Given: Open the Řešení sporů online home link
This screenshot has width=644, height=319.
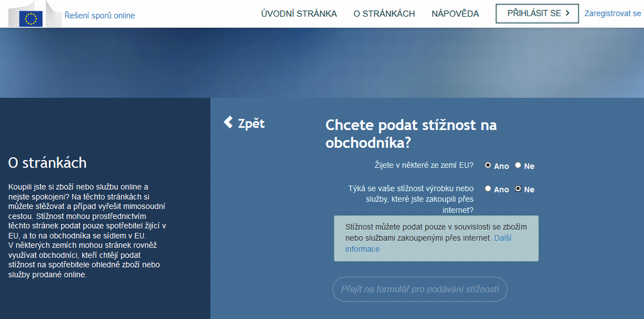Looking at the screenshot, I should (99, 16).
